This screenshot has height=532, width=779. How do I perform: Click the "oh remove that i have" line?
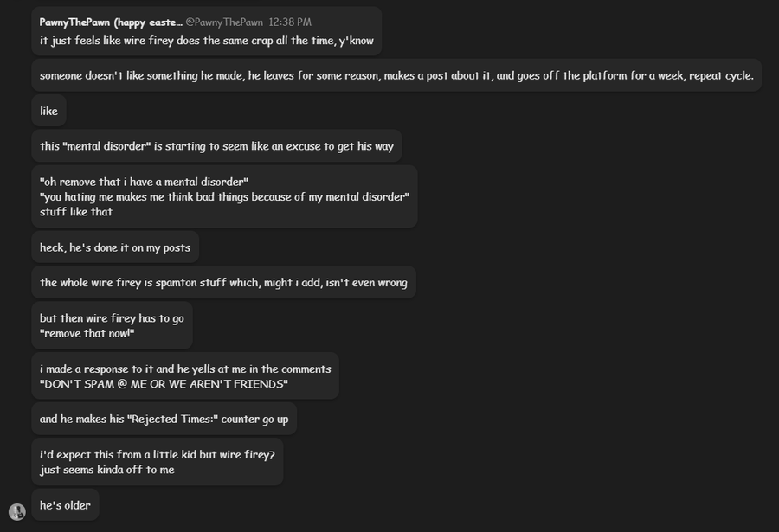click(x=144, y=182)
